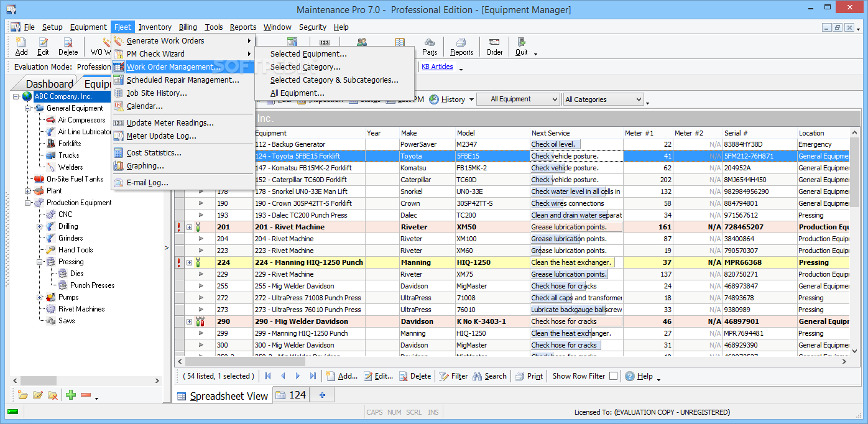The width and height of the screenshot is (868, 424).
Task: Click the grid vertical scrollbar down arrow
Action: [x=855, y=350]
